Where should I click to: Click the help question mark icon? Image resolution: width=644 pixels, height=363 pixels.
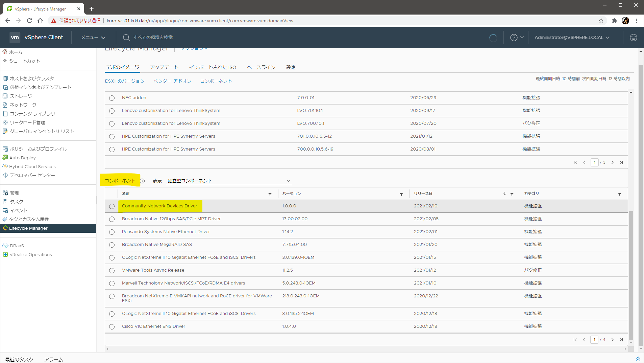(514, 38)
